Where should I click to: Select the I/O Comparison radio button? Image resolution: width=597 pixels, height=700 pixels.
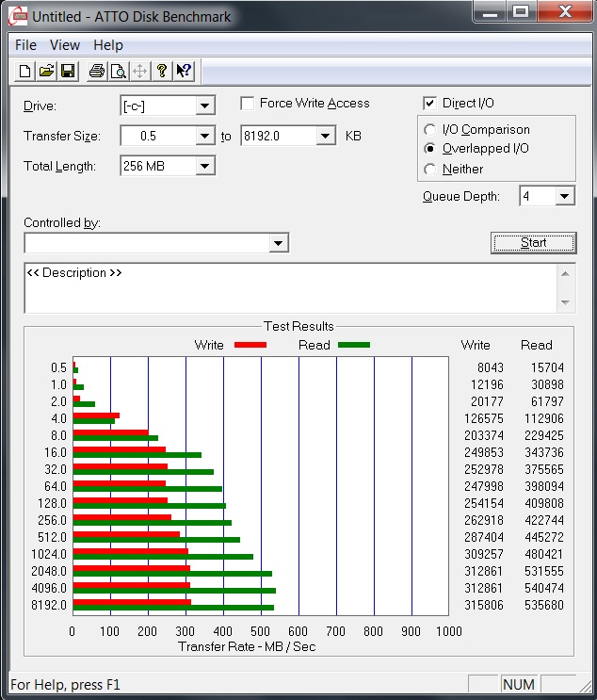[430, 130]
